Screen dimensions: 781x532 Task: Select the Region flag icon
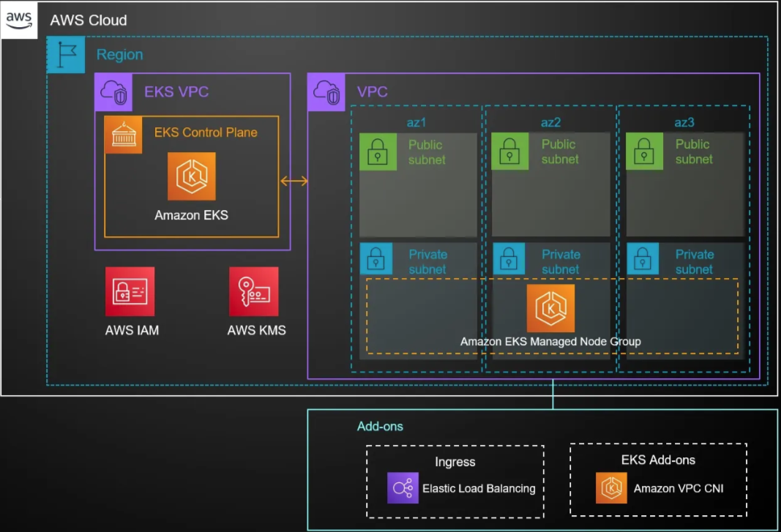[x=66, y=55]
